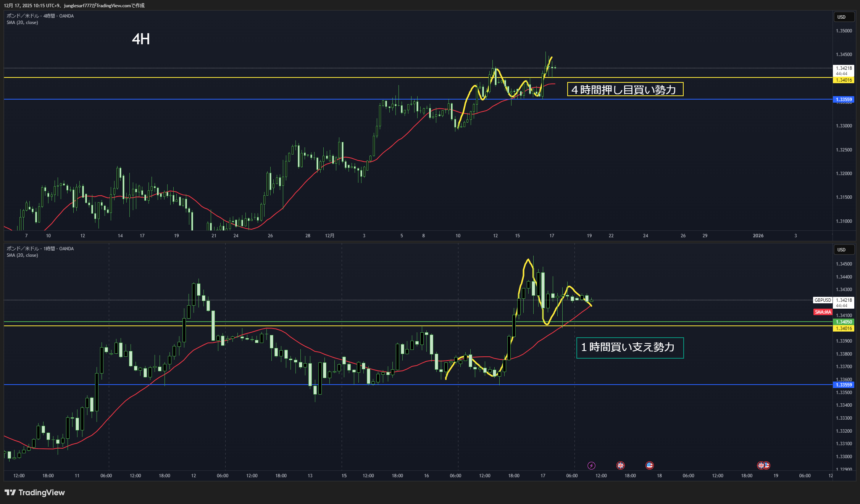Click the ポンド/米ドル 4時間 OANDA symbol title
The height and width of the screenshot is (504, 860).
[40, 16]
